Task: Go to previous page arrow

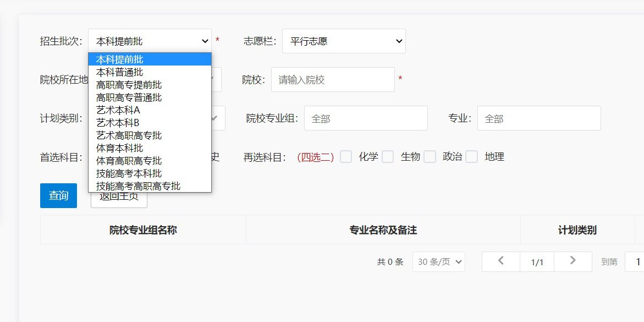Action: point(500,261)
